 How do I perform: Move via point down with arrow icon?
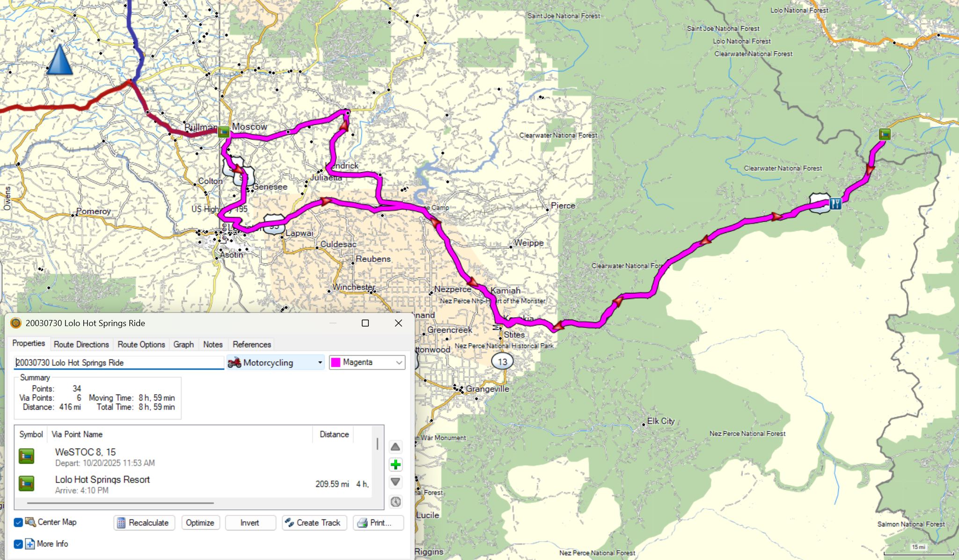click(x=395, y=482)
